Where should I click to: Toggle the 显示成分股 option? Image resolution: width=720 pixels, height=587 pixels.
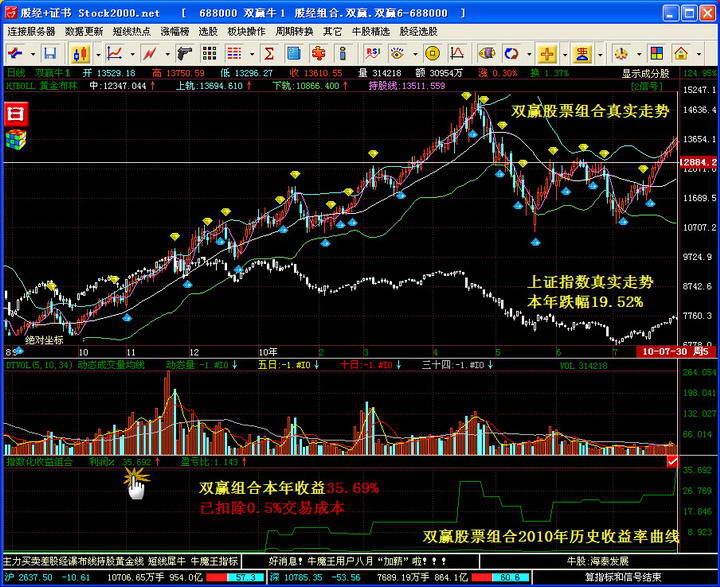[645, 74]
